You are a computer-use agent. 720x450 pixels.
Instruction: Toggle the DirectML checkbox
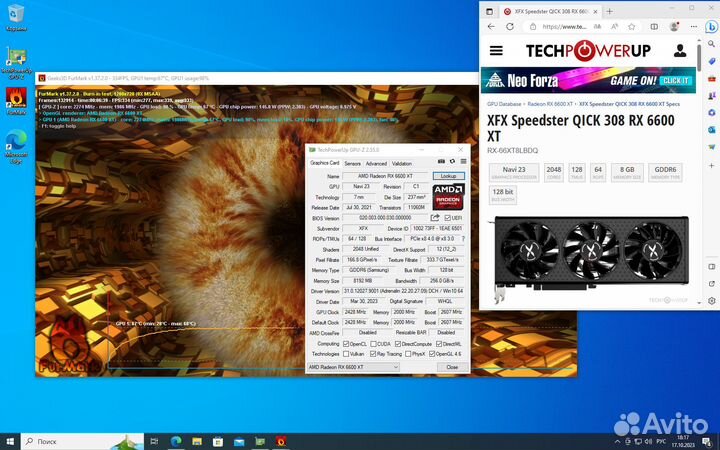(439, 344)
